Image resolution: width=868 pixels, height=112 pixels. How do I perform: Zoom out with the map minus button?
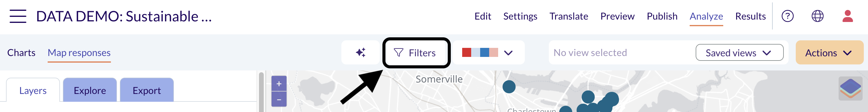coord(279,99)
